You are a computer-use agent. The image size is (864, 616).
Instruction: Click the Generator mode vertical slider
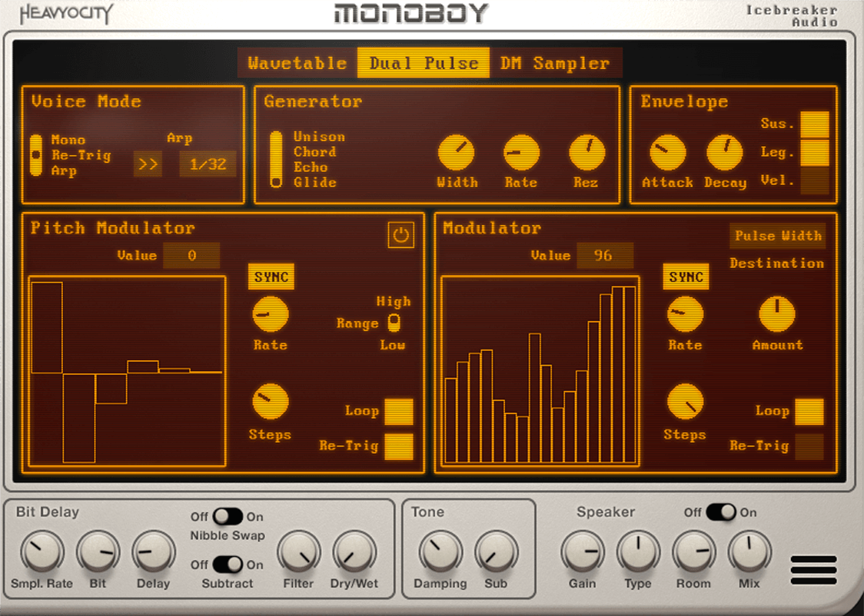click(276, 160)
